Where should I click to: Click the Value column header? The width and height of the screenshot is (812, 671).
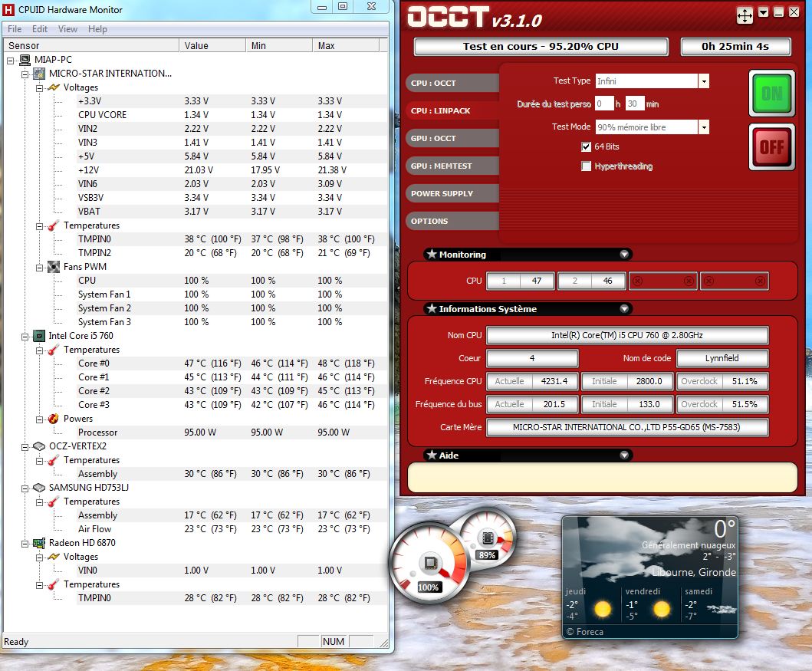pos(196,46)
